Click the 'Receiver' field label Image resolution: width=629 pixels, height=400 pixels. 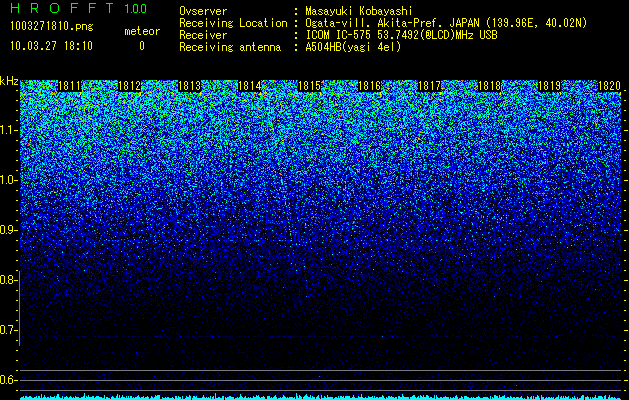point(203,35)
